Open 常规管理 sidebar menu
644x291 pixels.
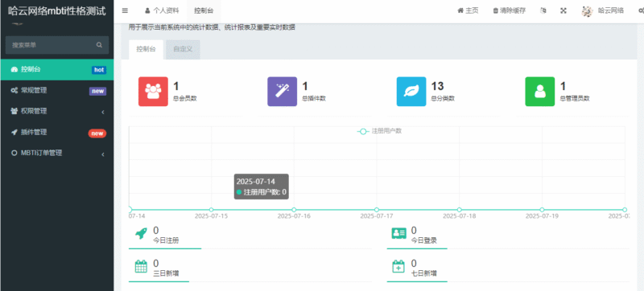pyautogui.click(x=56, y=91)
